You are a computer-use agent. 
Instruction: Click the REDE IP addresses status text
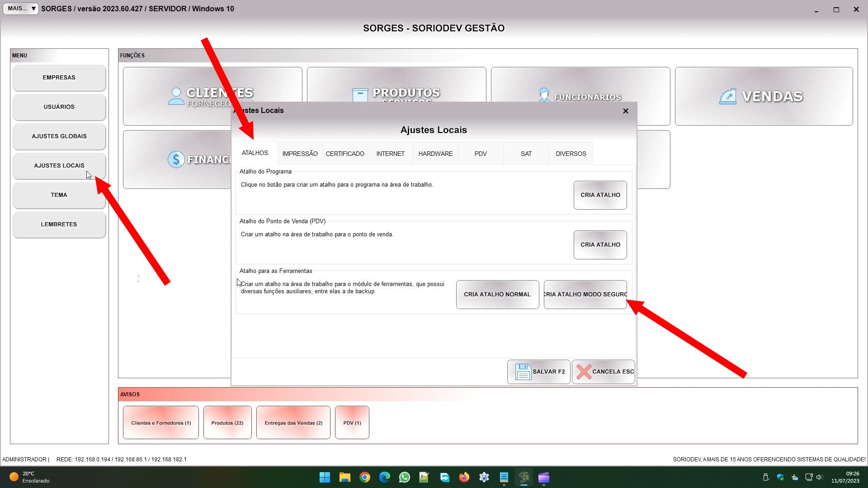tap(121, 460)
